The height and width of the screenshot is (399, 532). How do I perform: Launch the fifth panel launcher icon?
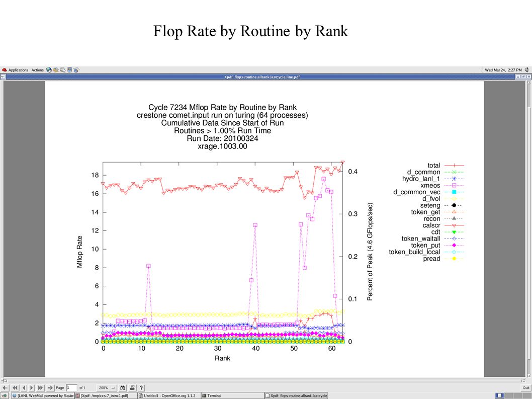(76, 70)
